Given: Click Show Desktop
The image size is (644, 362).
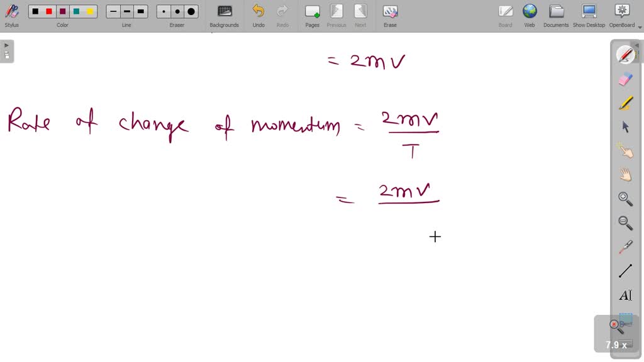Looking at the screenshot, I should 589,16.
